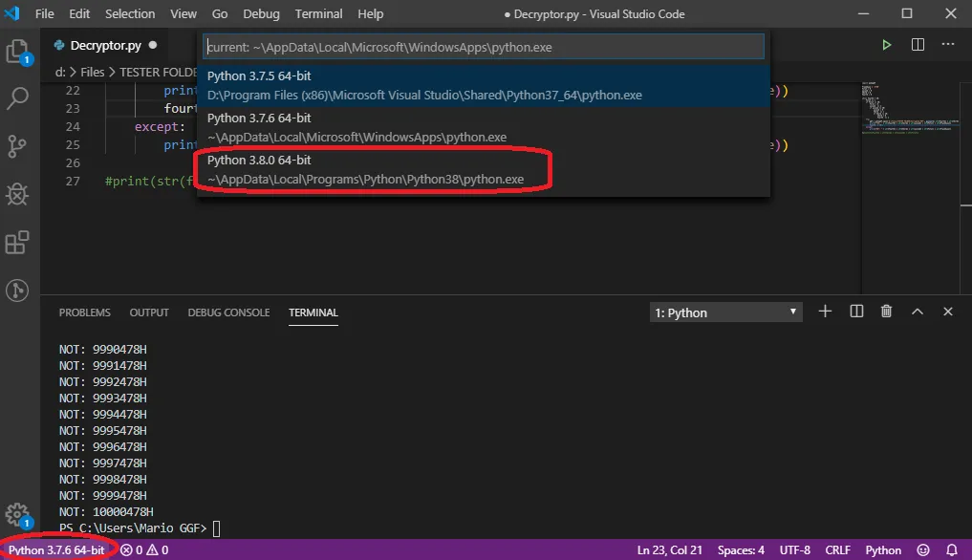Image resolution: width=972 pixels, height=560 pixels.
Task: Click the terminal prompt PS C:\Users\Mario GGF>
Action: click(x=133, y=528)
